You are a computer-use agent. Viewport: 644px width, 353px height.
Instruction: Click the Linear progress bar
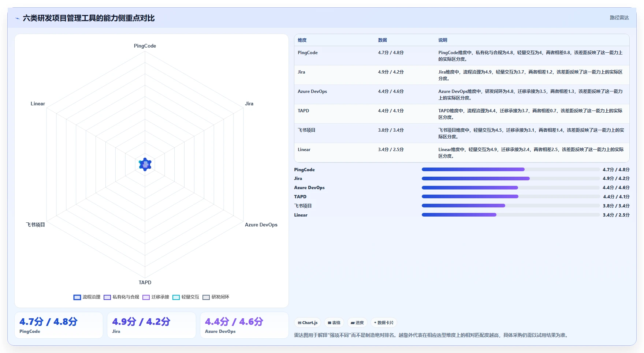(x=511, y=215)
